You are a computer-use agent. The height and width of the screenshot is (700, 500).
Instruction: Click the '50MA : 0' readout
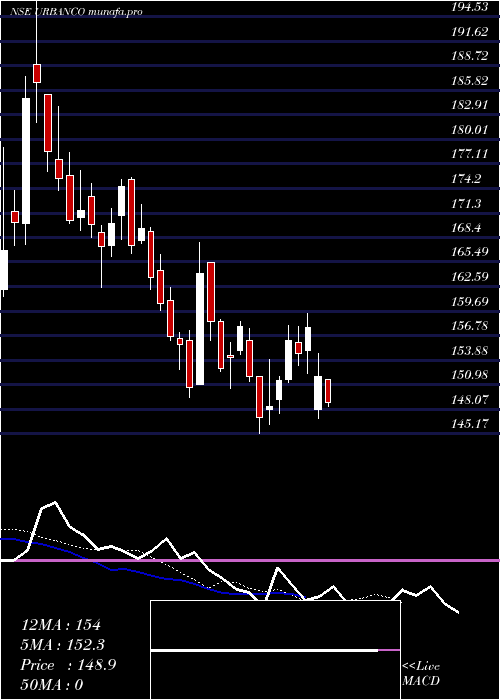pyautogui.click(x=52, y=685)
